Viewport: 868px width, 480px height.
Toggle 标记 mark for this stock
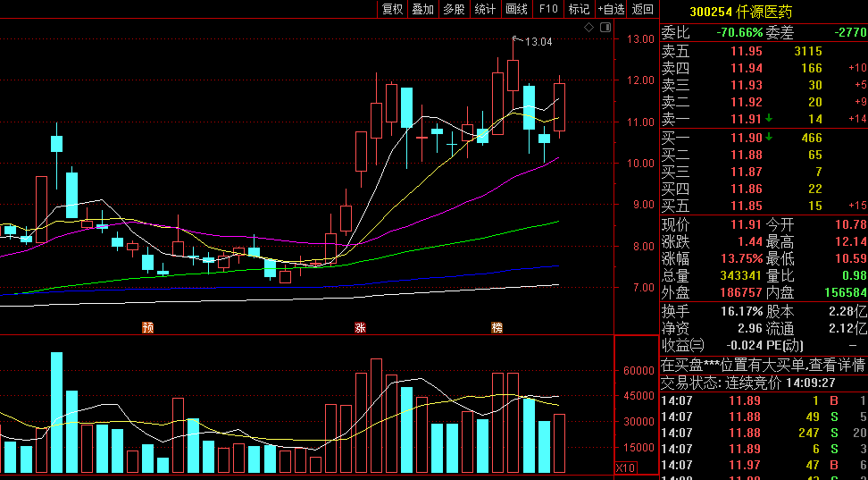(579, 9)
